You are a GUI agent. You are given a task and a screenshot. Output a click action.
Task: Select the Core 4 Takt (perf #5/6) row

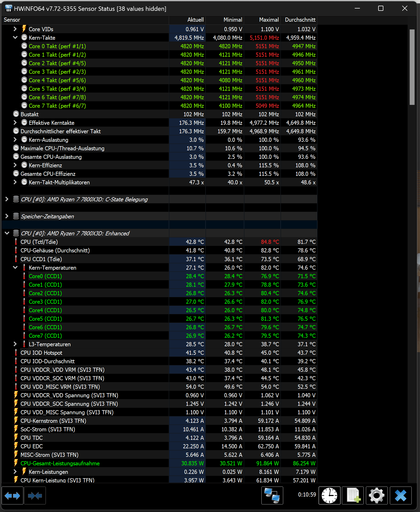coord(159,80)
